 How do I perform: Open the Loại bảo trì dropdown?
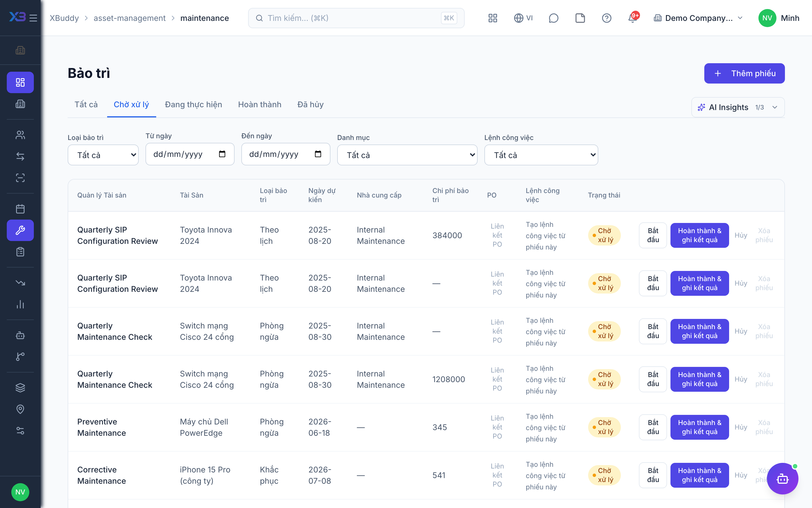pyautogui.click(x=103, y=155)
